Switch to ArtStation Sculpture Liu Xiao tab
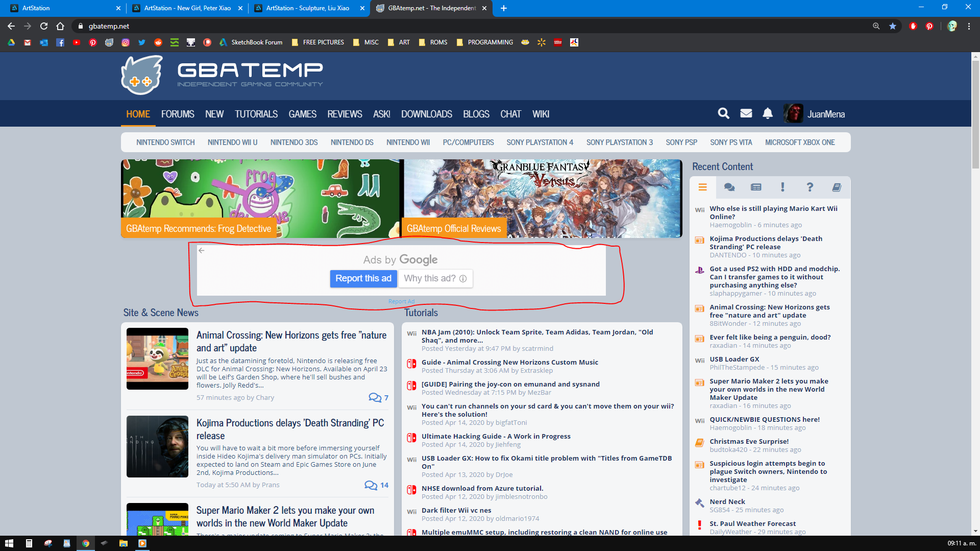Screen dimensions: 980x551 pos(309,8)
